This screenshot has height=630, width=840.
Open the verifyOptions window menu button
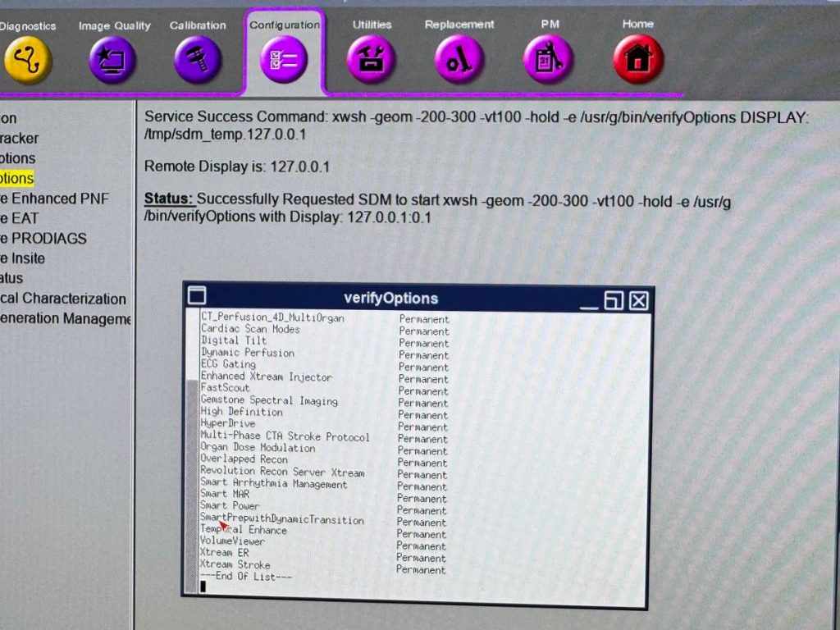tap(197, 296)
